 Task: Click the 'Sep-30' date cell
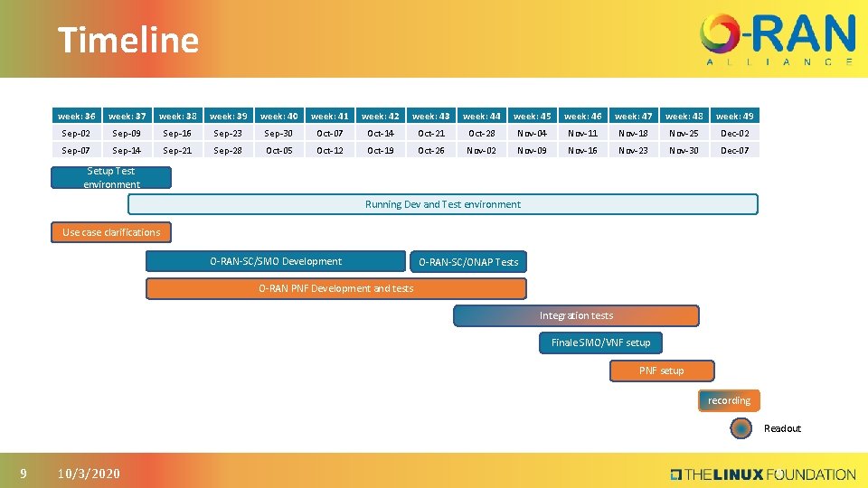coord(279,133)
